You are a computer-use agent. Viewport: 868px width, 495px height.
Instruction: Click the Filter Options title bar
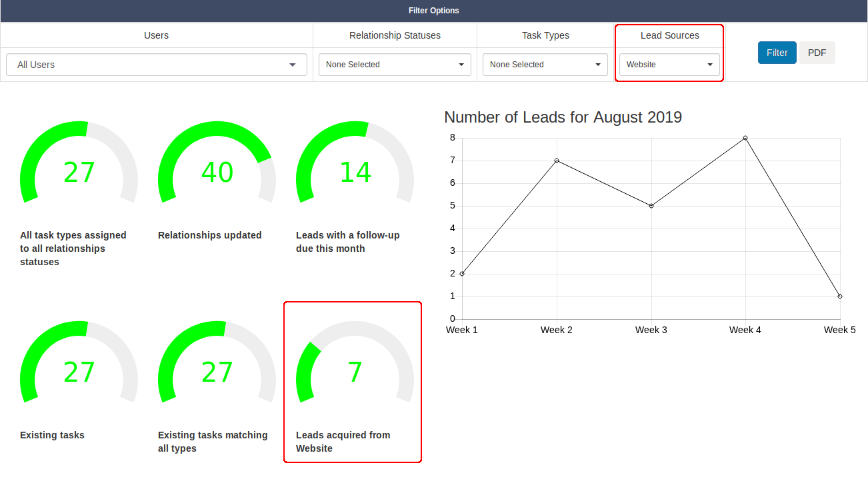[x=434, y=11]
